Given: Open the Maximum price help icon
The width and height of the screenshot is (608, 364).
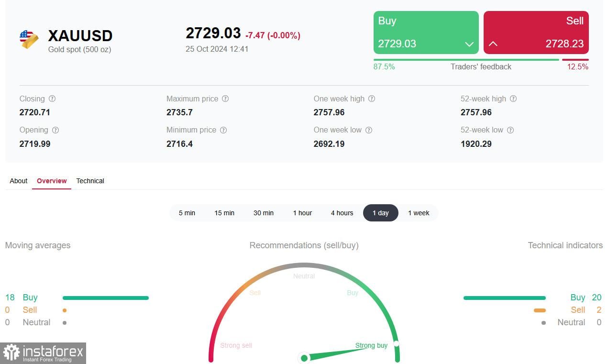Looking at the screenshot, I should click(x=225, y=99).
